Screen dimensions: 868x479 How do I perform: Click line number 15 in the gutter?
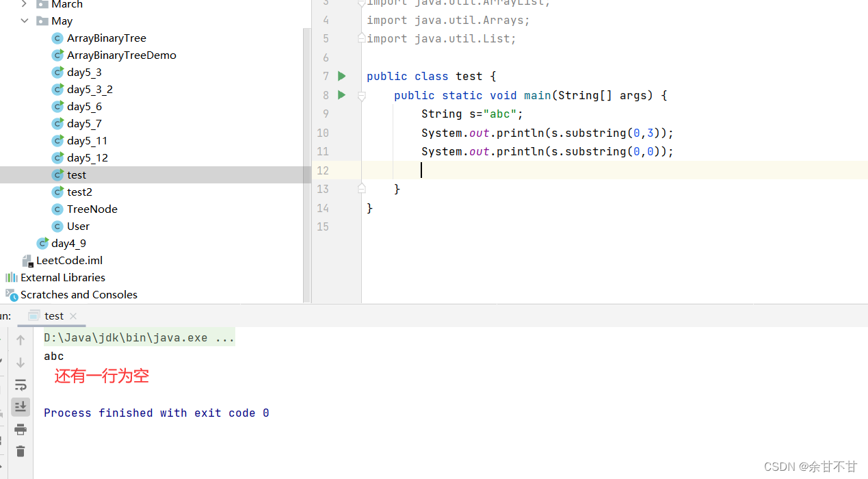coord(323,226)
